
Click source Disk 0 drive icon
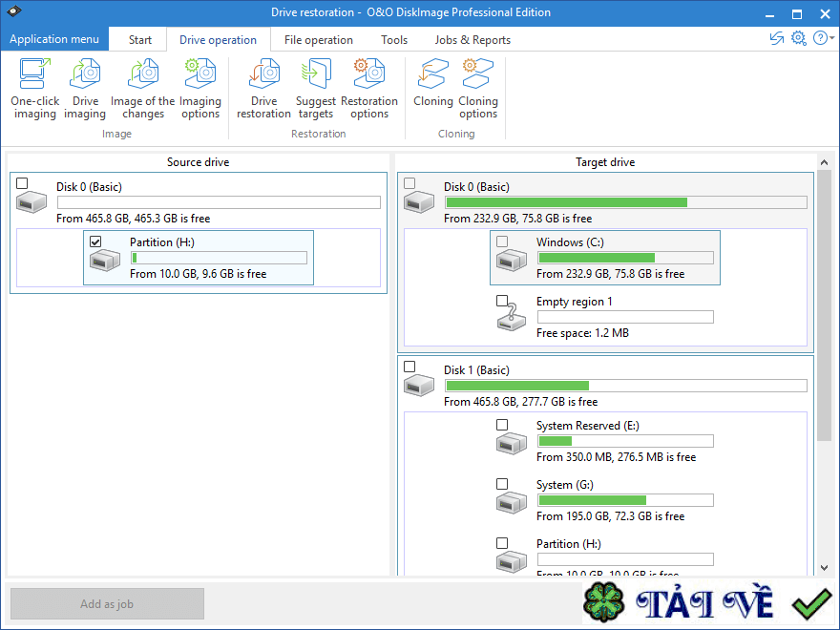(31, 202)
